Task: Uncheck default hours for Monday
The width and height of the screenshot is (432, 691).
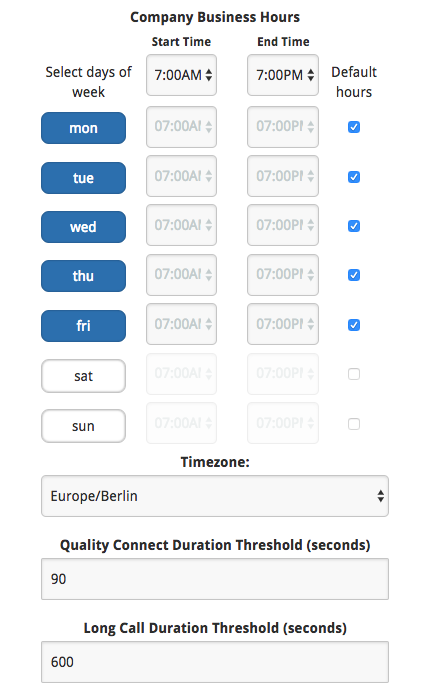Action: click(354, 127)
